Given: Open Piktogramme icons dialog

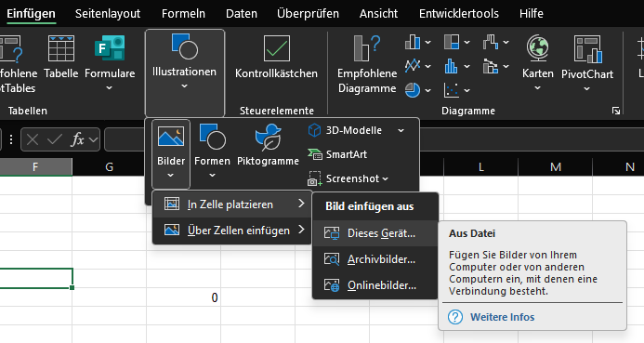Looking at the screenshot, I should [268, 145].
